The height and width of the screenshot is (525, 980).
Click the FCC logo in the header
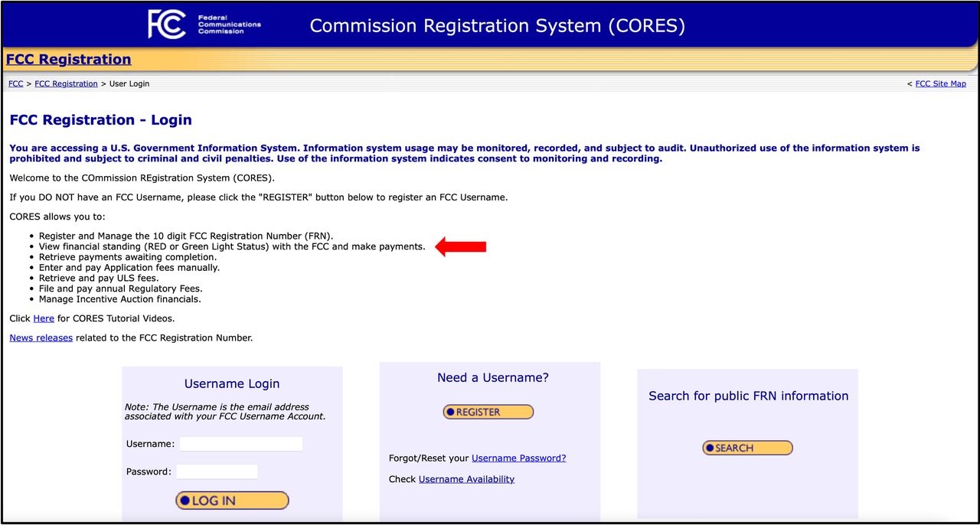[167, 24]
